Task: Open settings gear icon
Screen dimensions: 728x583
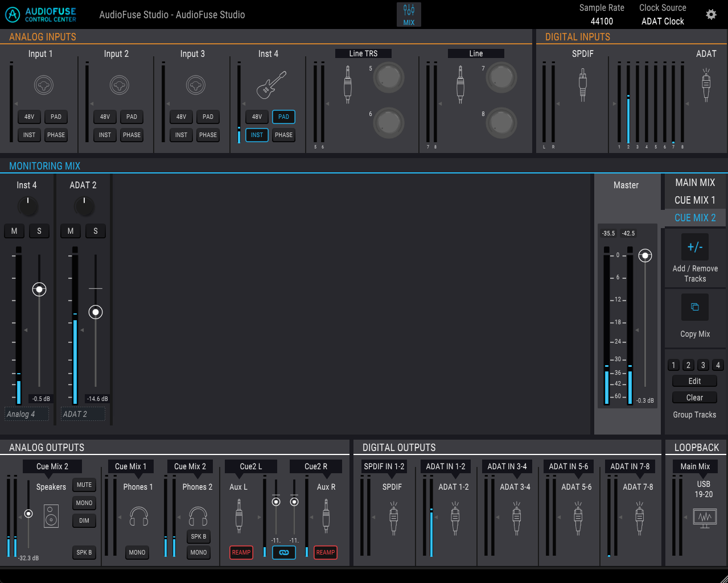Action: click(711, 14)
